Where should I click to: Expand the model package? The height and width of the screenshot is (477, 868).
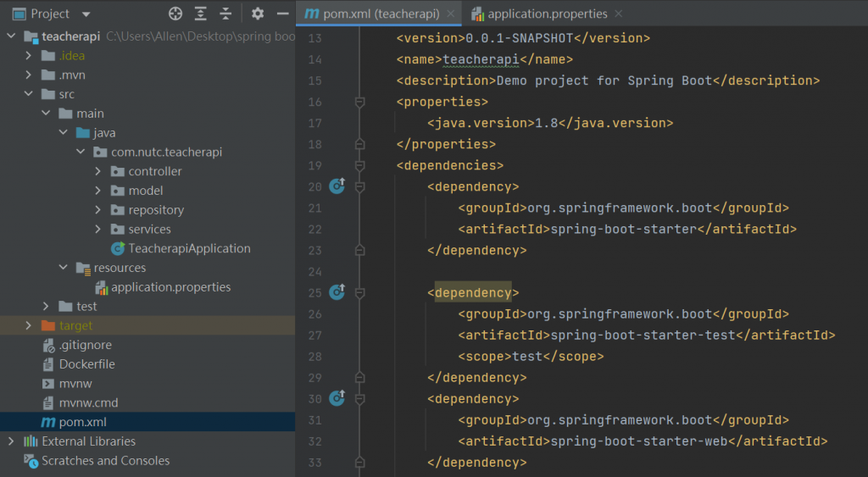98,191
